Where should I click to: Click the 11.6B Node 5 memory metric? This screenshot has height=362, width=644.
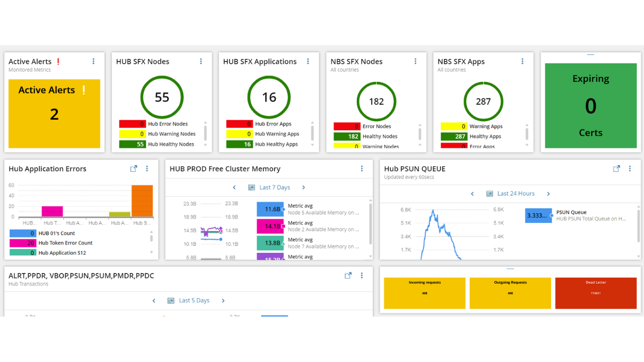308,209
